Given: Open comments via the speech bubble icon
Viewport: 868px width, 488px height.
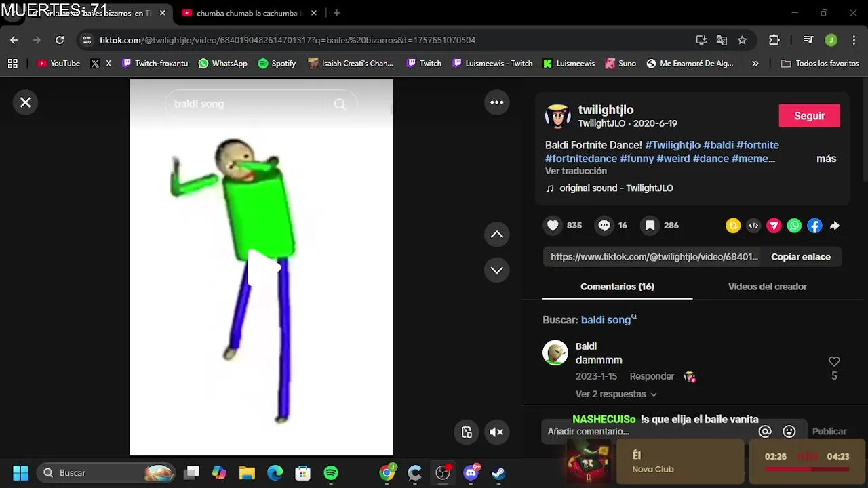Looking at the screenshot, I should [x=604, y=226].
